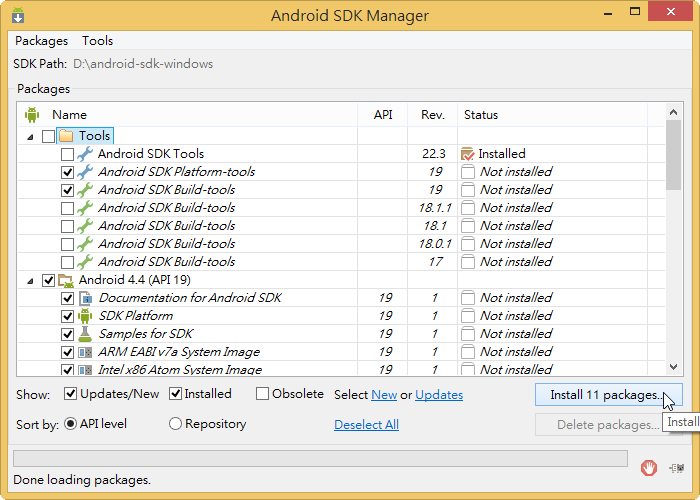Uncheck Android SDK Build-tools rev 19 checkbox
The image size is (700, 500).
(x=67, y=190)
